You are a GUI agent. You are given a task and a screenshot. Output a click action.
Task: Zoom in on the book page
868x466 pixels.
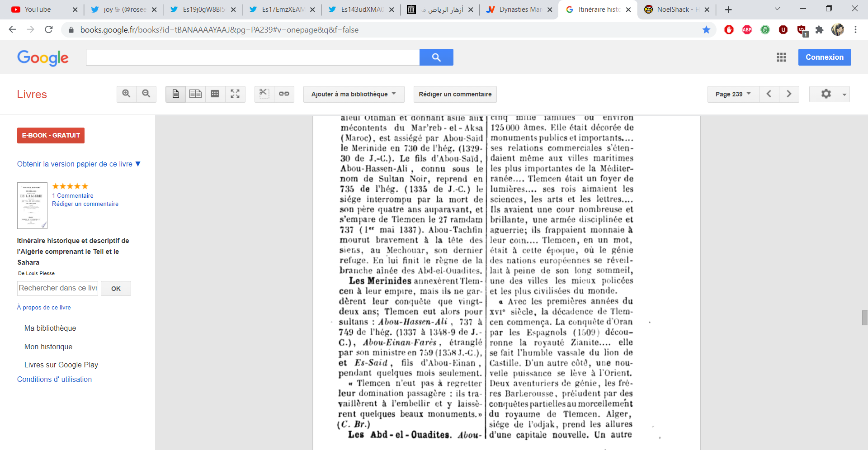(x=127, y=94)
